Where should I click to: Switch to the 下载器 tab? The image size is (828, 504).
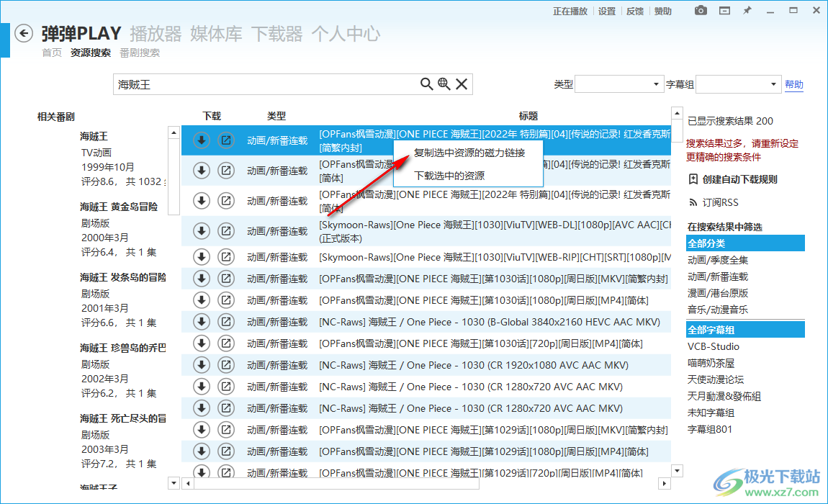pyautogui.click(x=276, y=34)
